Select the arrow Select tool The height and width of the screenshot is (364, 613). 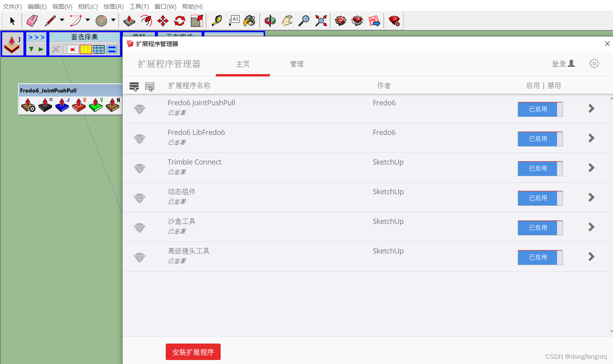coord(12,21)
